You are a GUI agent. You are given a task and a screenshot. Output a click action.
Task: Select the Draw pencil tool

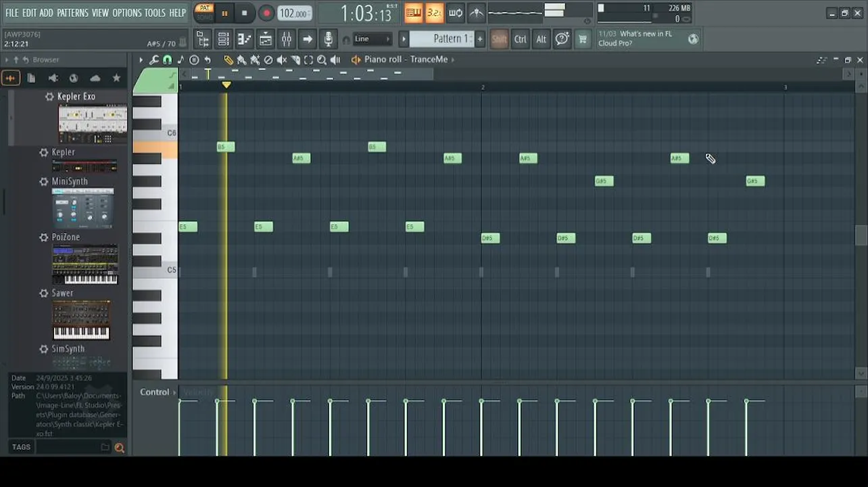pyautogui.click(x=228, y=60)
